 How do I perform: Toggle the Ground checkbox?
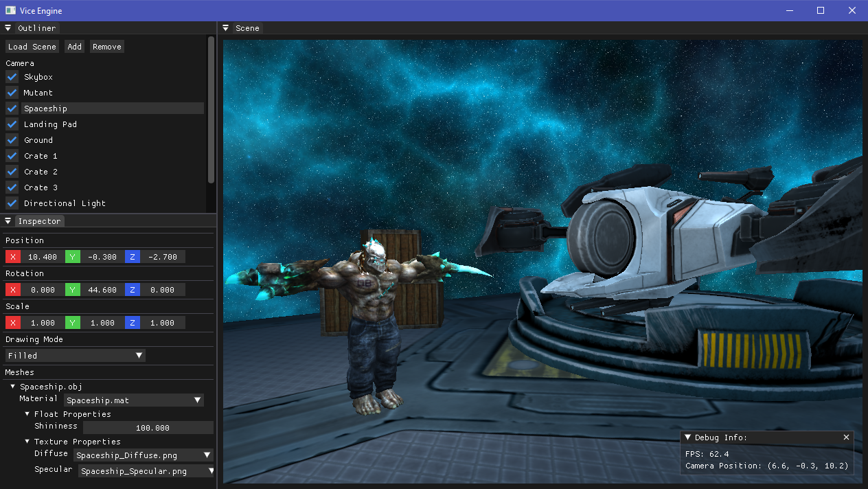[x=12, y=140]
